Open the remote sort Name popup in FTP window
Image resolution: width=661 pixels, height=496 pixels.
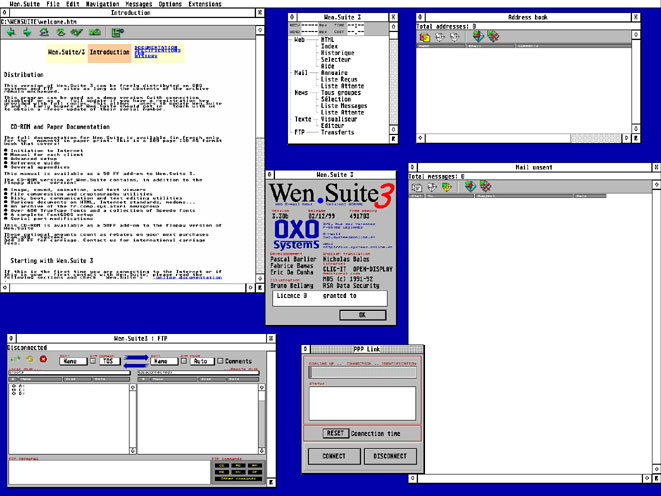tap(164, 361)
